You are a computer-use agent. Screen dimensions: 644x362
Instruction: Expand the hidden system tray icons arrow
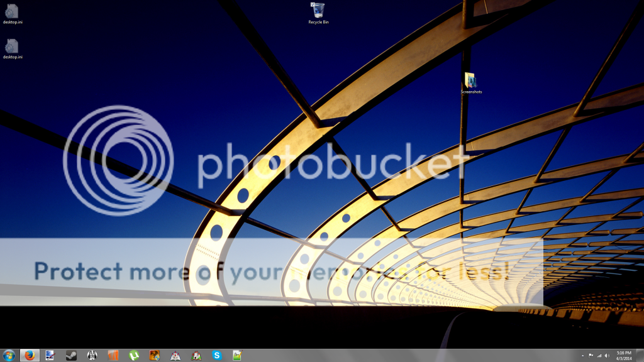point(582,356)
